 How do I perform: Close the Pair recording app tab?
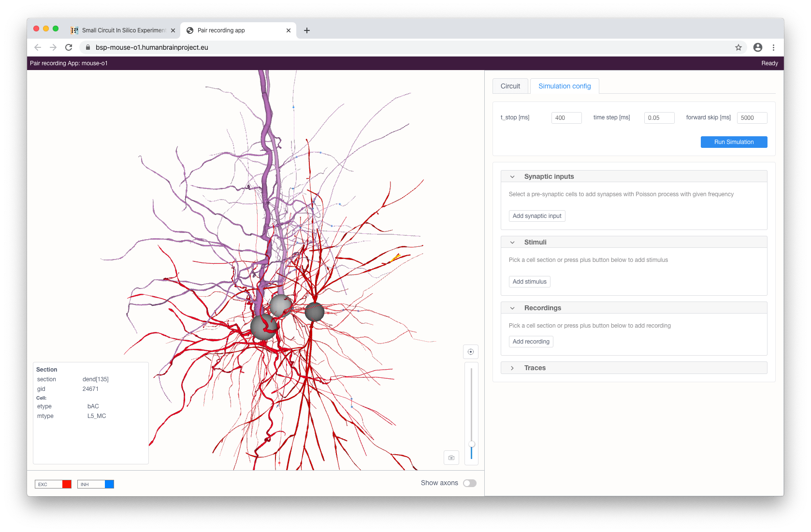click(x=289, y=30)
